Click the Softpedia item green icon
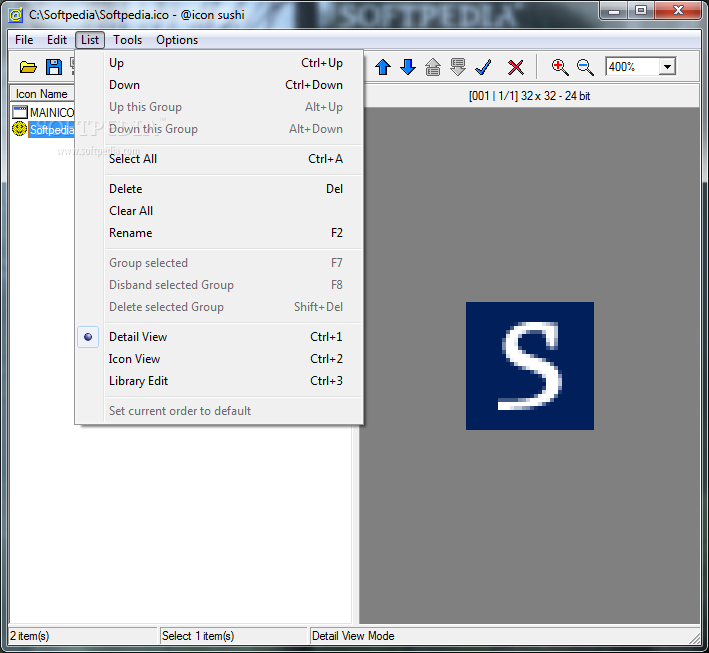 (19, 129)
